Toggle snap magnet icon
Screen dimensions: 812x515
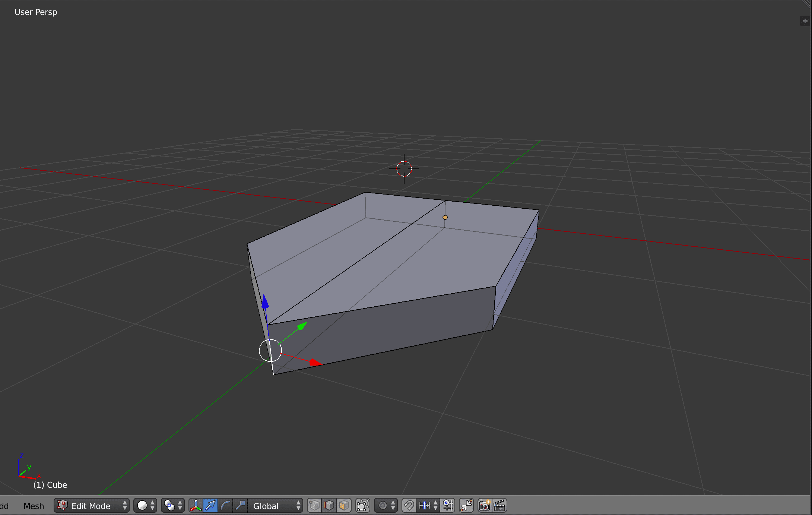click(409, 506)
